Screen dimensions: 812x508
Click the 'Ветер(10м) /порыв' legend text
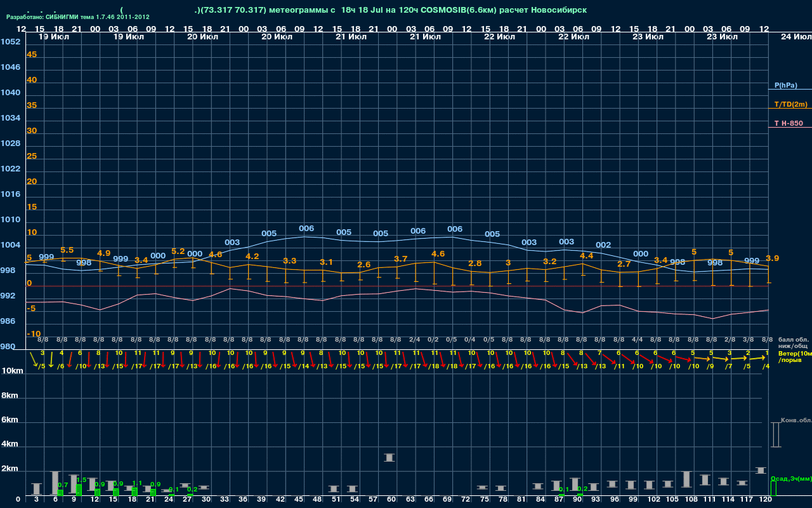[795, 356]
